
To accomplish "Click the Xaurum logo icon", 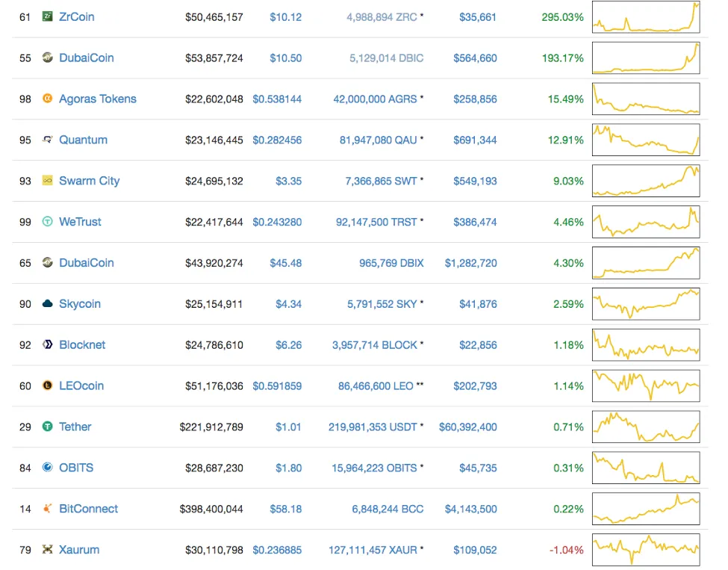I will (47, 549).
